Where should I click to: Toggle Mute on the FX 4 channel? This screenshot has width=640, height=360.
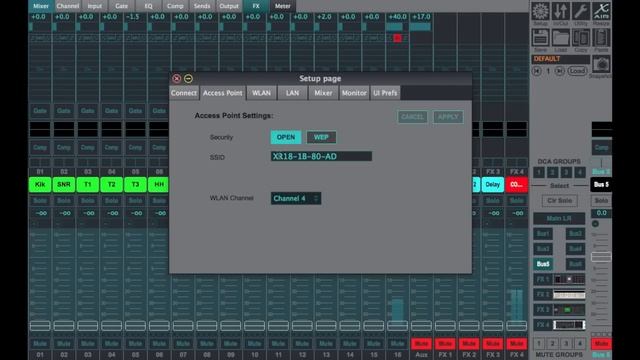516,344
